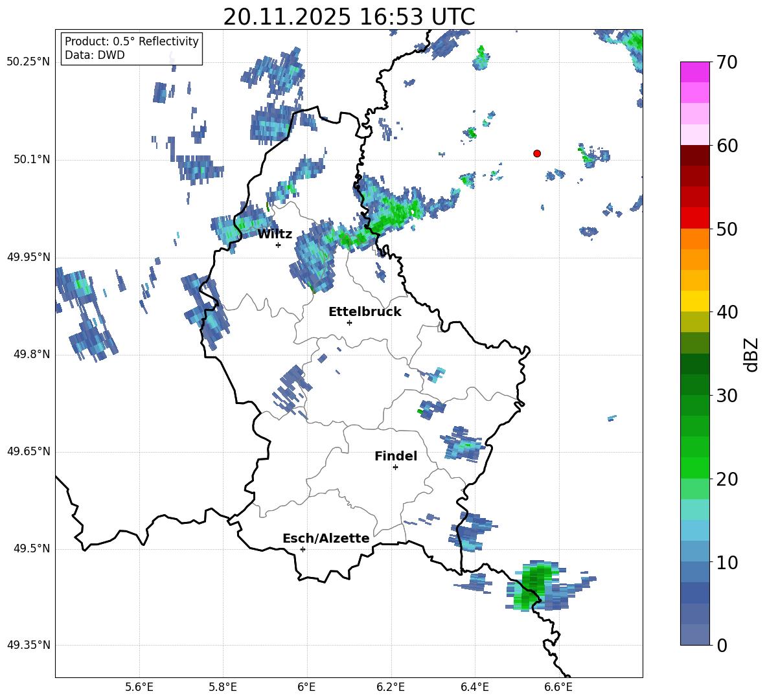The width and height of the screenshot is (767, 700).
Task: Pick the bright red colorbar swatch above 50
Action: click(x=695, y=218)
